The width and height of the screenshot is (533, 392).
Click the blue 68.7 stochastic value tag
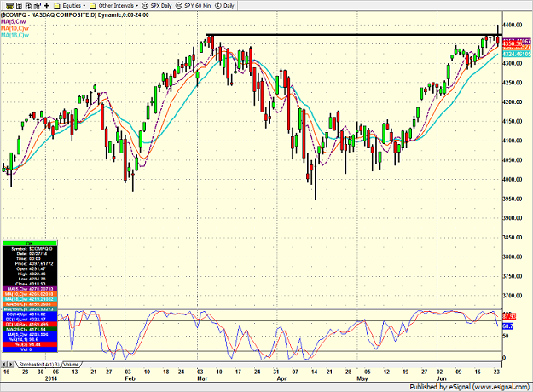(508, 326)
